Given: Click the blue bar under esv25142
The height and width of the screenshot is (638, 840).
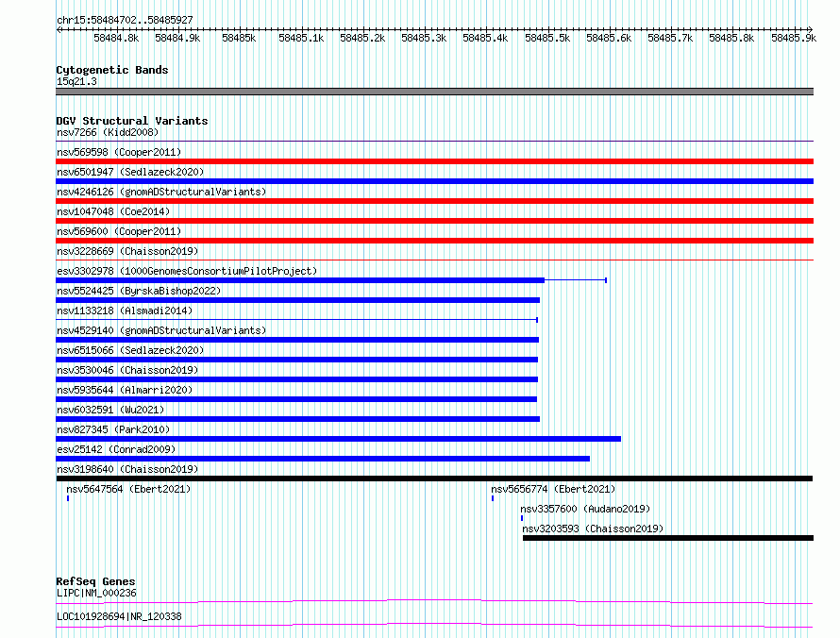Looking at the screenshot, I should 323,459.
